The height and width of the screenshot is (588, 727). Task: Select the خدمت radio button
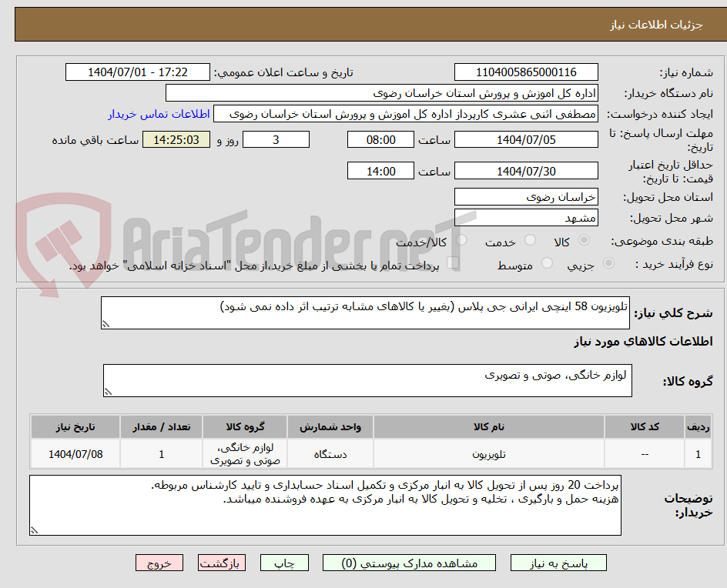click(x=529, y=239)
